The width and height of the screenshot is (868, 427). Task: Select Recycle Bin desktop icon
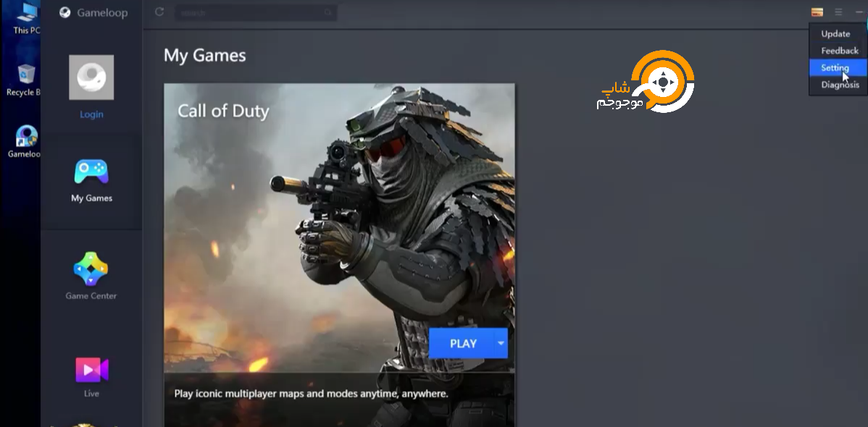[25, 80]
